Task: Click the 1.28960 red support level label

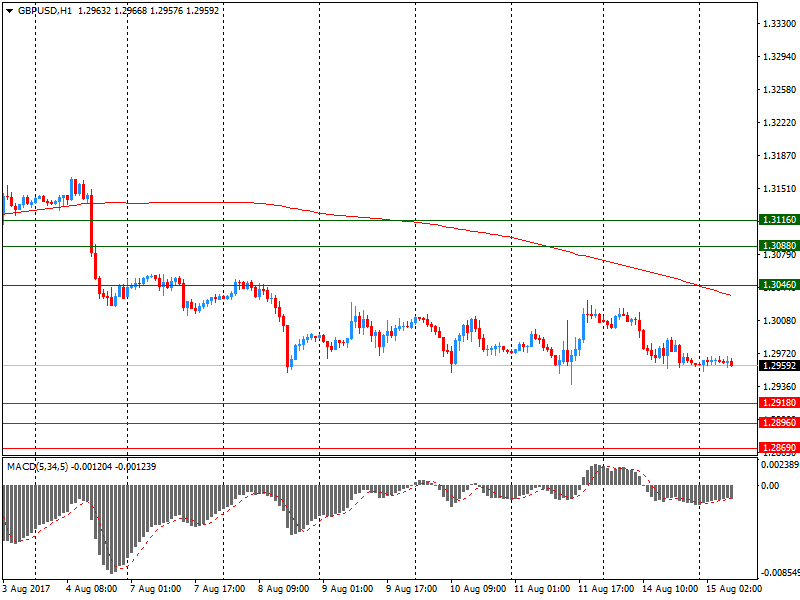Action: [779, 422]
